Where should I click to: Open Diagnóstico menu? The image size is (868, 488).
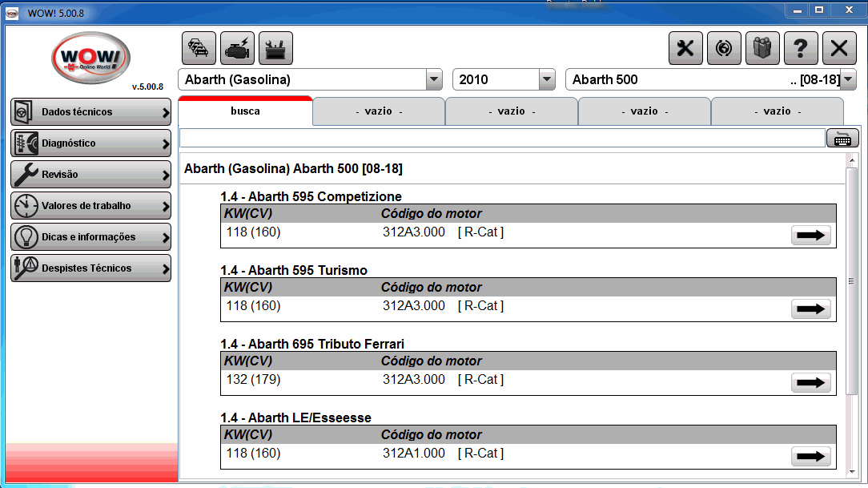(x=90, y=143)
